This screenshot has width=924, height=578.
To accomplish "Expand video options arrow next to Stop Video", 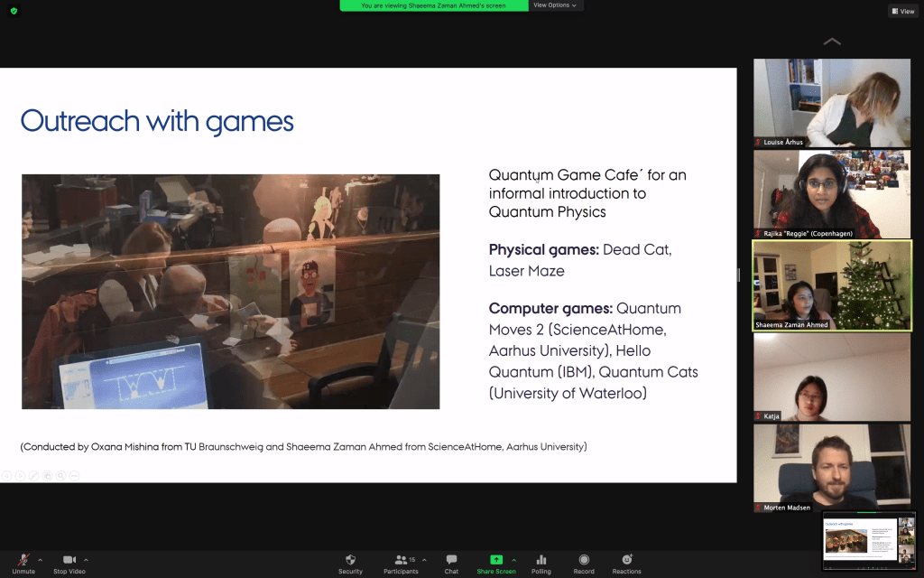I will [x=86, y=560].
